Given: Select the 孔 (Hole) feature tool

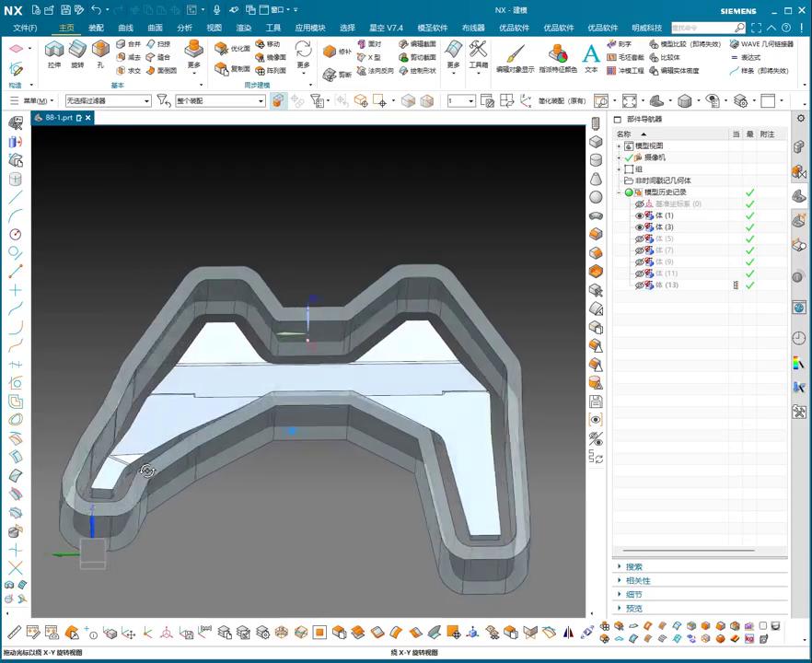Looking at the screenshot, I should [x=100, y=52].
